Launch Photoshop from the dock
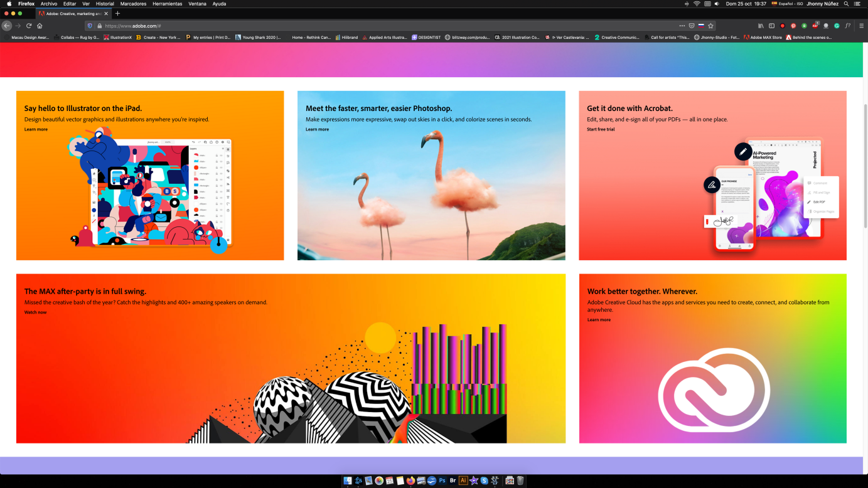 coord(442,480)
